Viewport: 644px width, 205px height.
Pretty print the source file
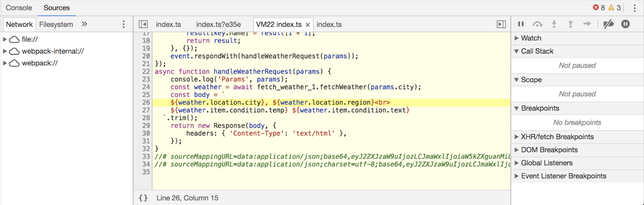tap(143, 198)
